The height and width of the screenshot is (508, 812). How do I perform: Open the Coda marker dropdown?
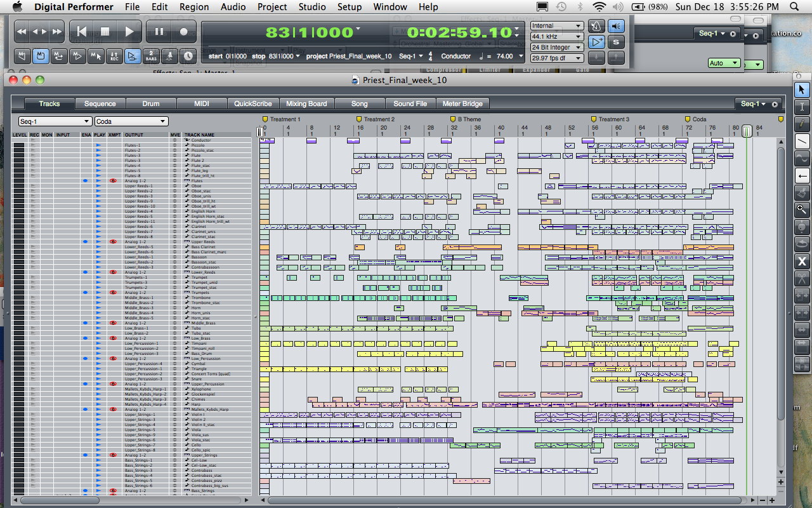(131, 121)
